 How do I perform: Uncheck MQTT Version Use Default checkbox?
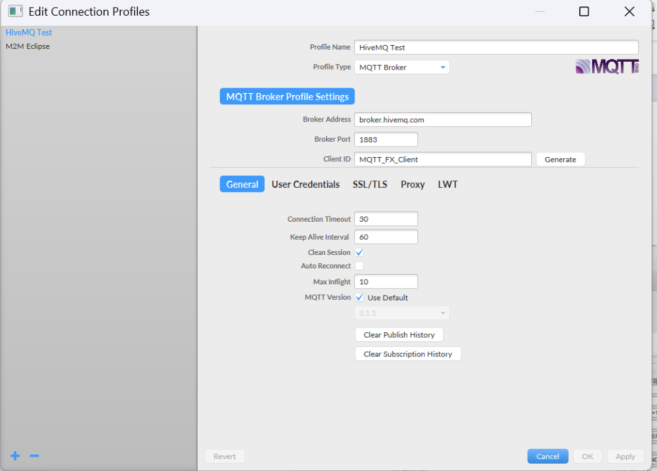[x=359, y=298]
